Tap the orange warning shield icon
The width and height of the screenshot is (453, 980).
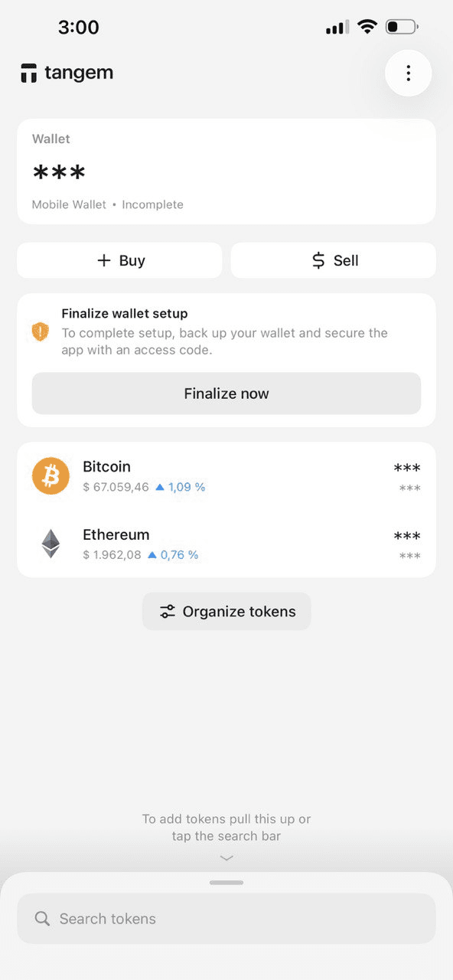pos(41,332)
